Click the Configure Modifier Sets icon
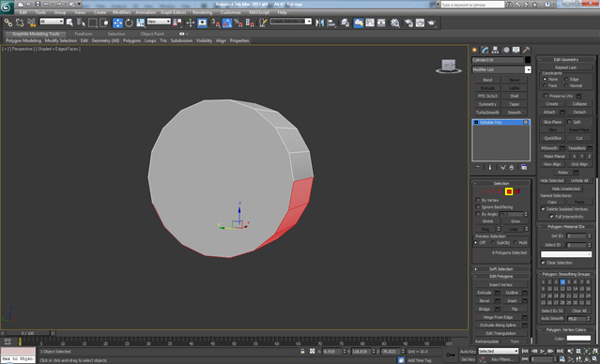Viewport: 600px width, 364px height. tap(524, 168)
